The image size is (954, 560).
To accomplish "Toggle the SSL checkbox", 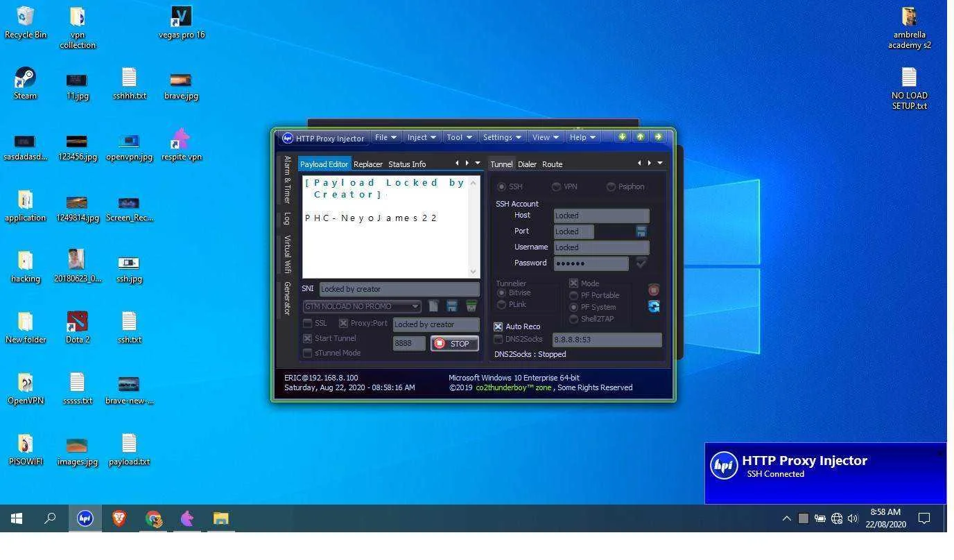I will point(307,323).
